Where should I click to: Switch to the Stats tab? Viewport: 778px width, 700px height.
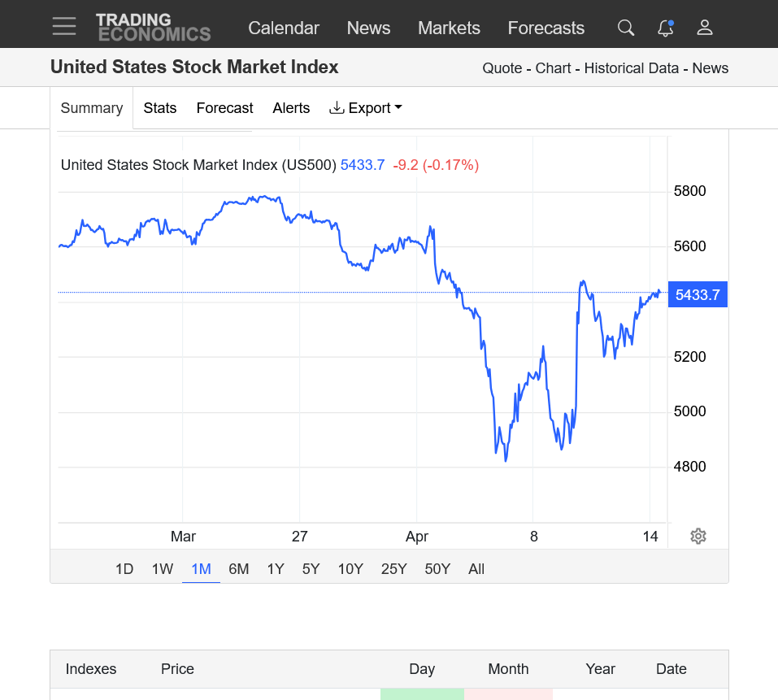[160, 108]
